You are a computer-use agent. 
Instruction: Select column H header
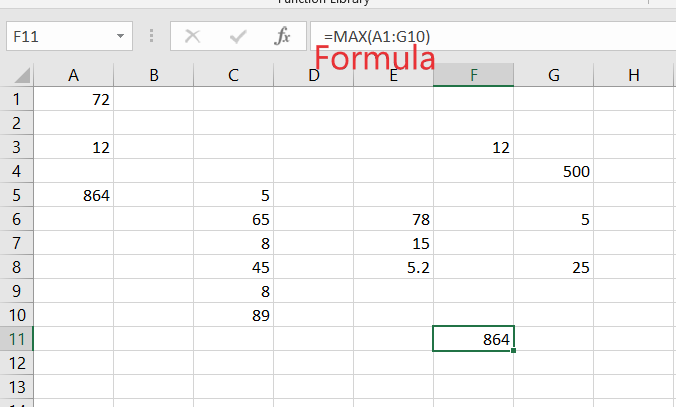tap(634, 75)
